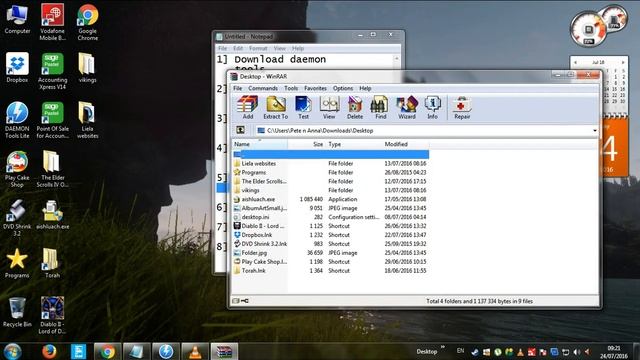Select Torah.lnk file row
This screenshot has height=360, width=640.
click(x=331, y=271)
